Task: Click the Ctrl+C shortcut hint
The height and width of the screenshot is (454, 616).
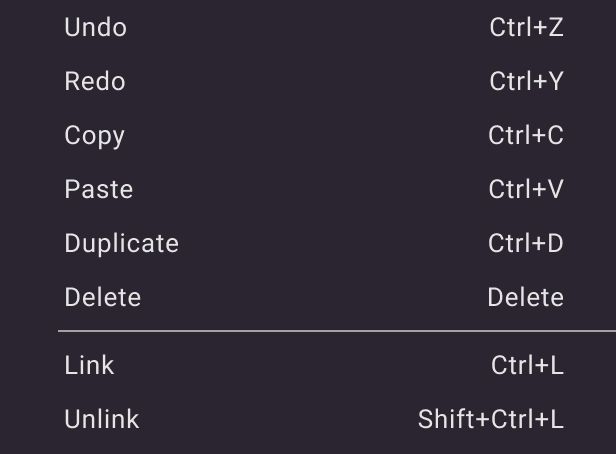Action: pos(526,135)
